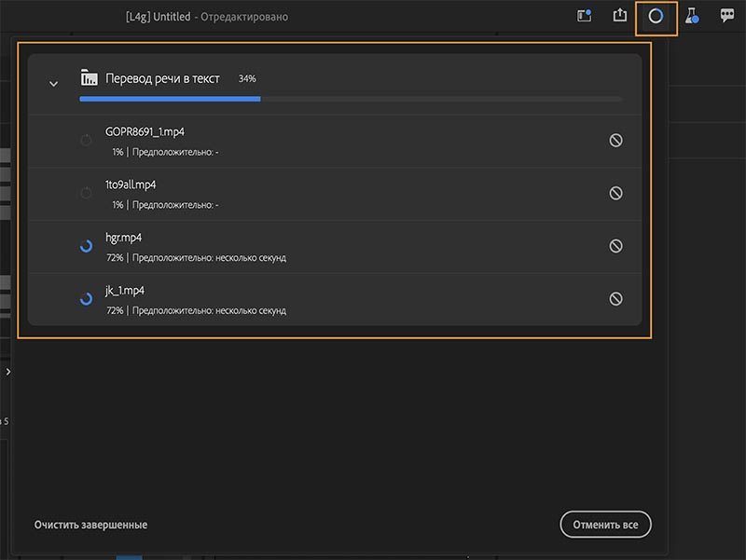Collapse the Перевод речи в текст group
The width and height of the screenshot is (746, 560).
pyautogui.click(x=53, y=84)
